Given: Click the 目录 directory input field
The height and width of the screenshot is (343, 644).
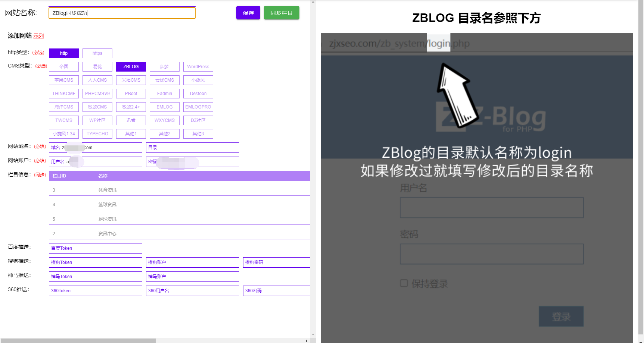Looking at the screenshot, I should point(193,148).
